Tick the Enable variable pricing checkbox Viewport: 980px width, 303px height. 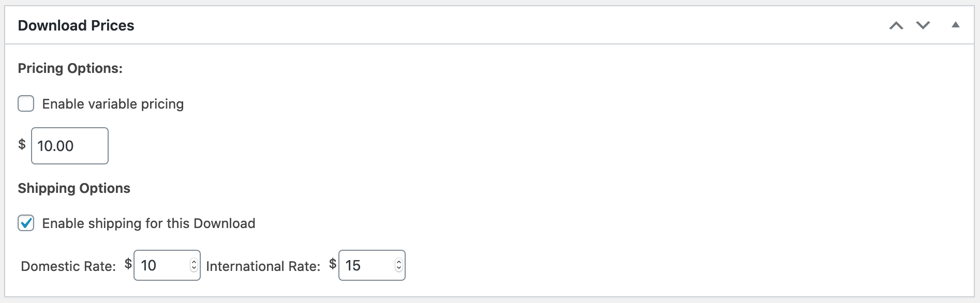click(26, 103)
